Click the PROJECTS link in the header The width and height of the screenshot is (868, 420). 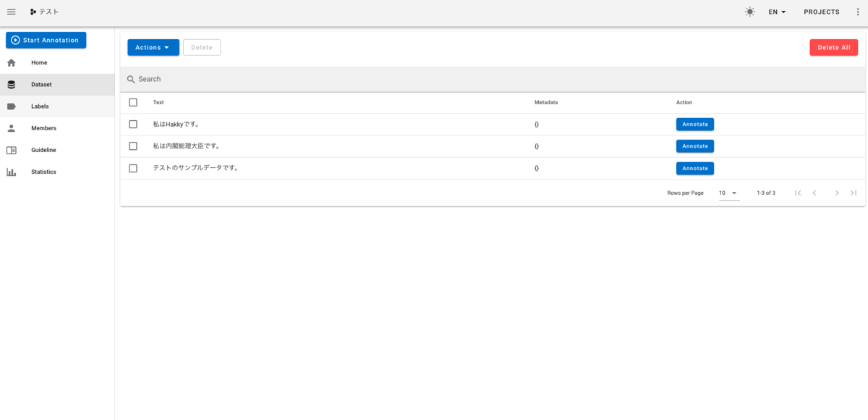[822, 12]
